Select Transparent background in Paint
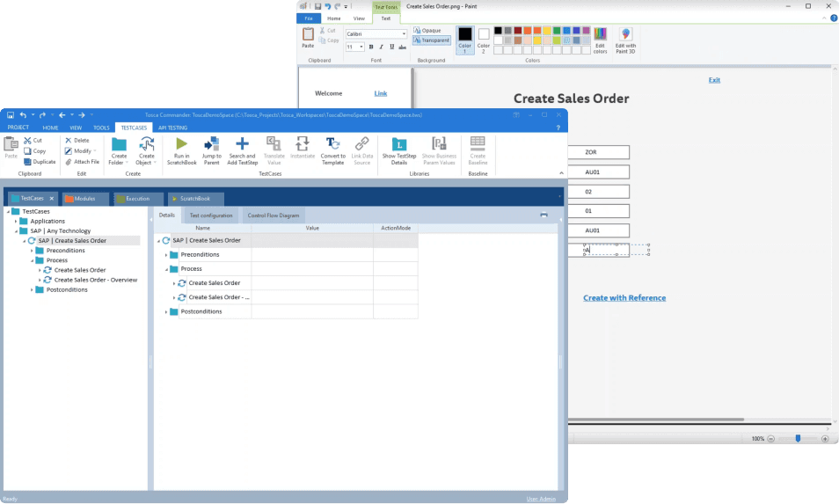 tap(431, 40)
